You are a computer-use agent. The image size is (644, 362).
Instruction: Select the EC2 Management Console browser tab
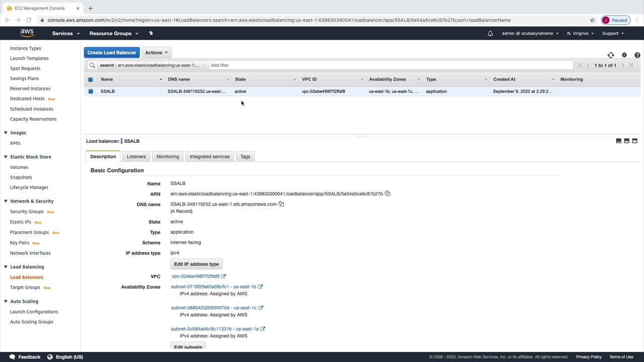tap(42, 8)
